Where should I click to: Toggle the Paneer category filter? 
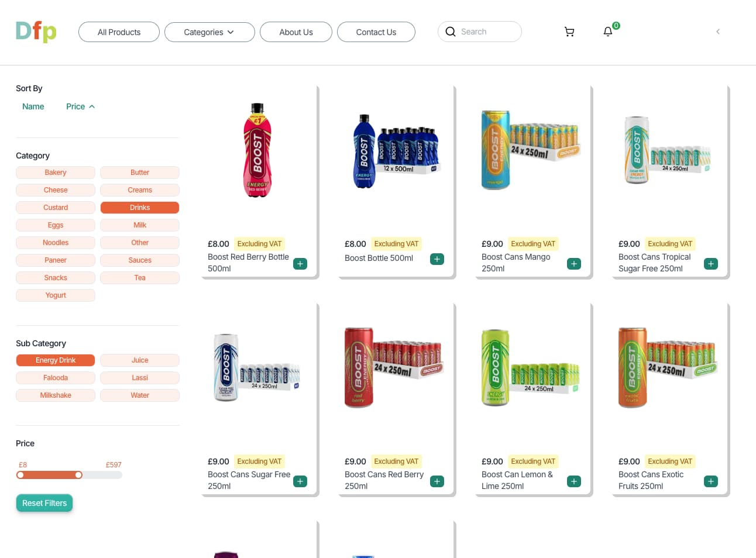(56, 260)
